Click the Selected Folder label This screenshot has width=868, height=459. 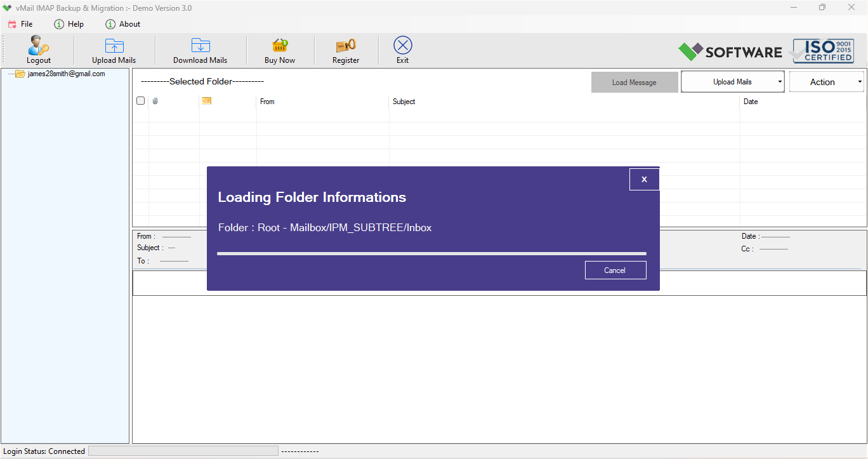tap(202, 82)
